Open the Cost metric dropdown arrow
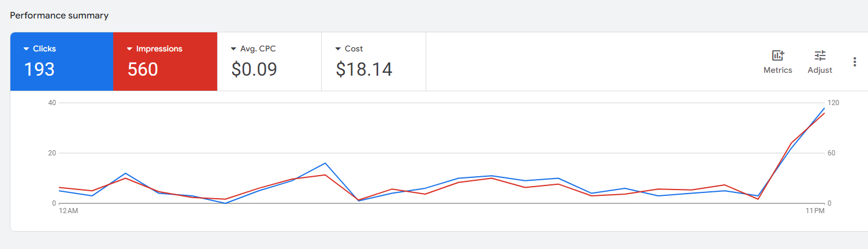 [338, 49]
